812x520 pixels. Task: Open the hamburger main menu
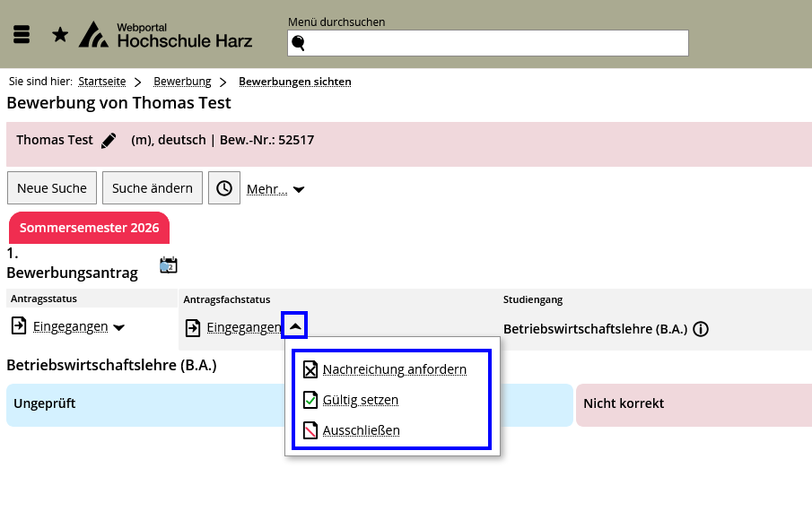22,35
